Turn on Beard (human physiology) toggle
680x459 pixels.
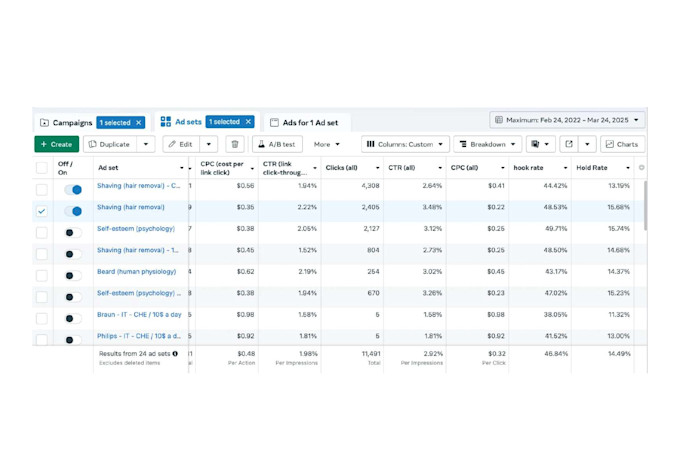73,275
